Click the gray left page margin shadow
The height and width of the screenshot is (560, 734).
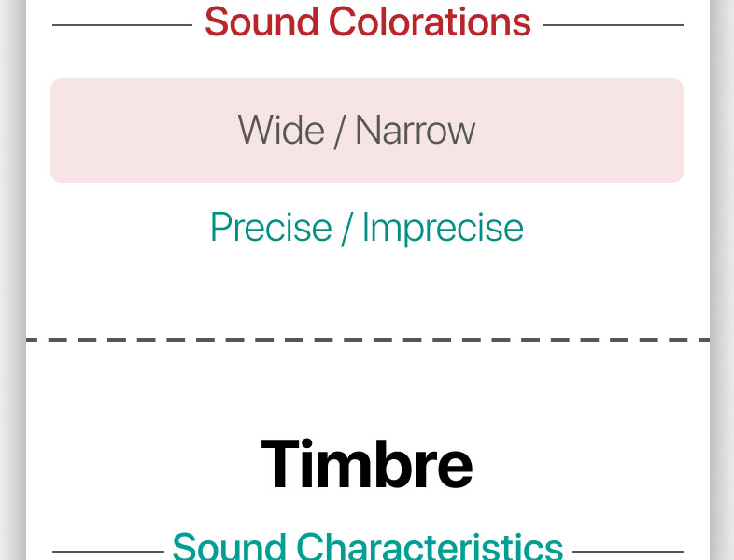13,280
